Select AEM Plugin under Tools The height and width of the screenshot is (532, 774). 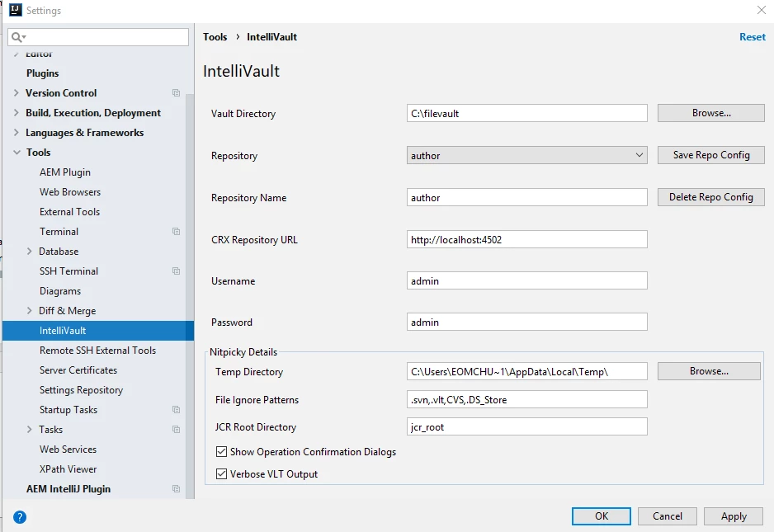[65, 172]
